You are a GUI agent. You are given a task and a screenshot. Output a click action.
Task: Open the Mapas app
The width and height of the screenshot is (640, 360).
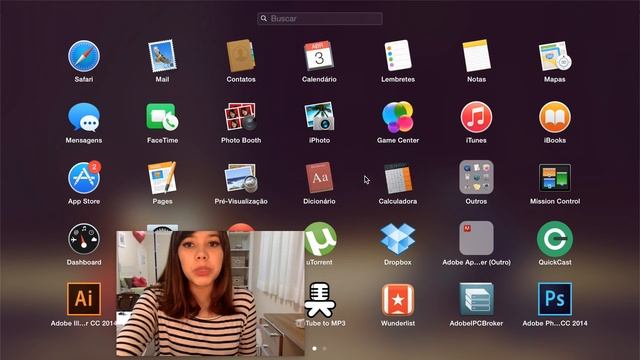pos(555,56)
